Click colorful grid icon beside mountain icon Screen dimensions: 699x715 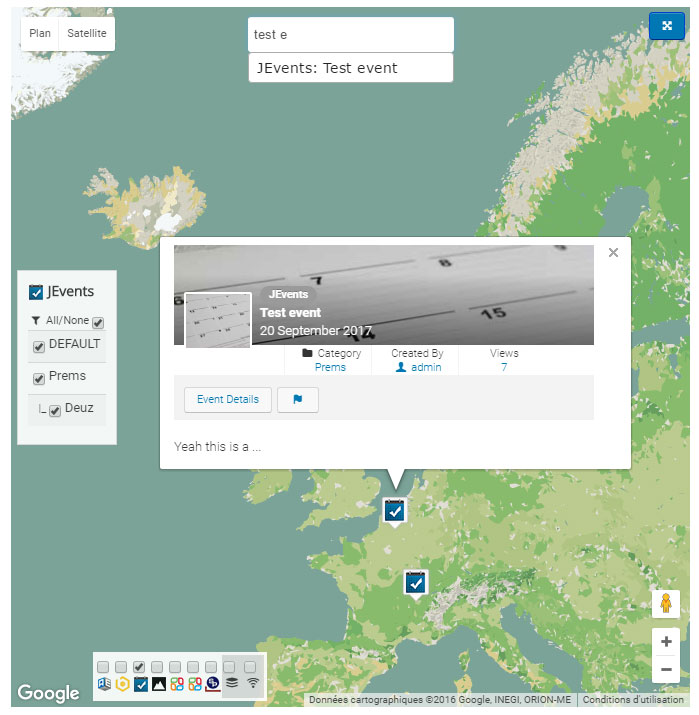(x=177, y=684)
